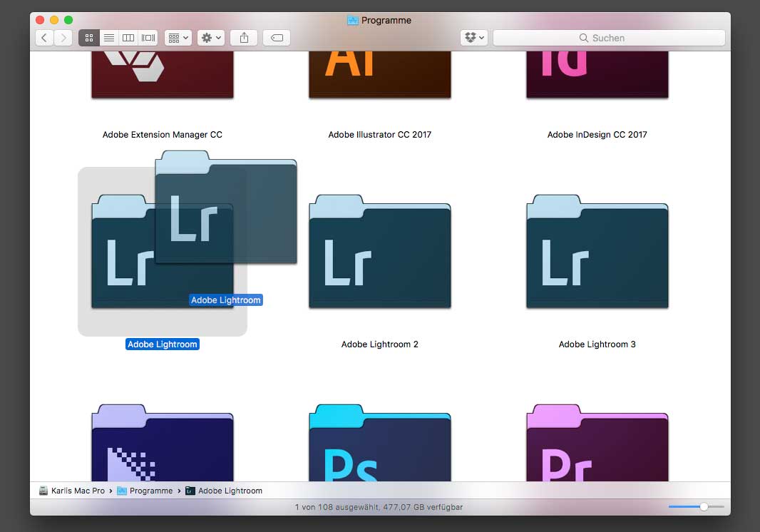Click Karlis Mac Pro in the path bar
The image size is (760, 532).
coord(72,491)
